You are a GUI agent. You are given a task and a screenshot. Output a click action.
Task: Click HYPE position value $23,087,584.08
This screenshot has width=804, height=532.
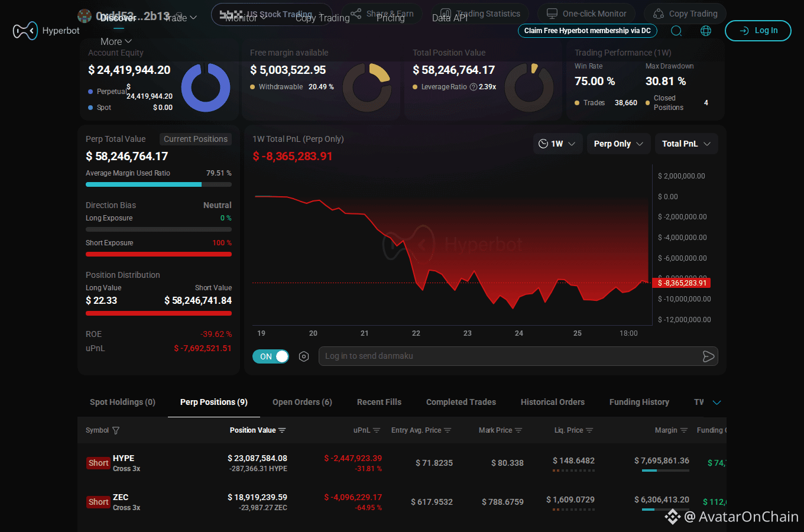pyautogui.click(x=257, y=458)
